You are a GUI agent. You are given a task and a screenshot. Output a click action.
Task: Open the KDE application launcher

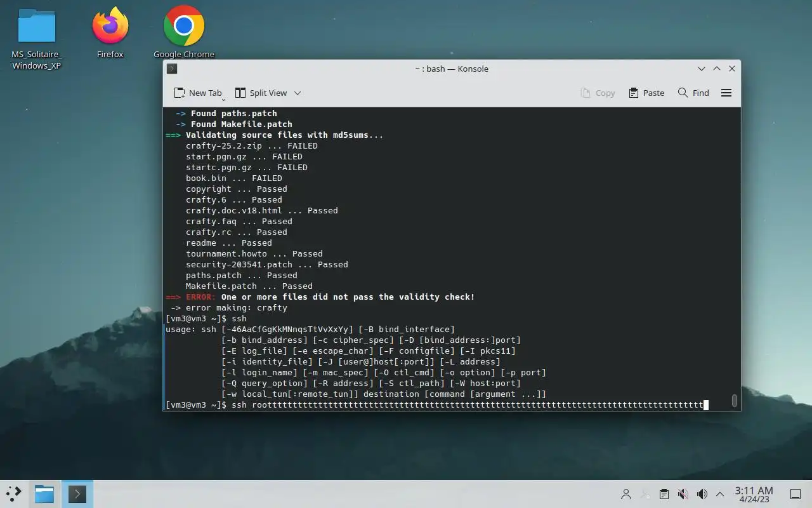[14, 493]
